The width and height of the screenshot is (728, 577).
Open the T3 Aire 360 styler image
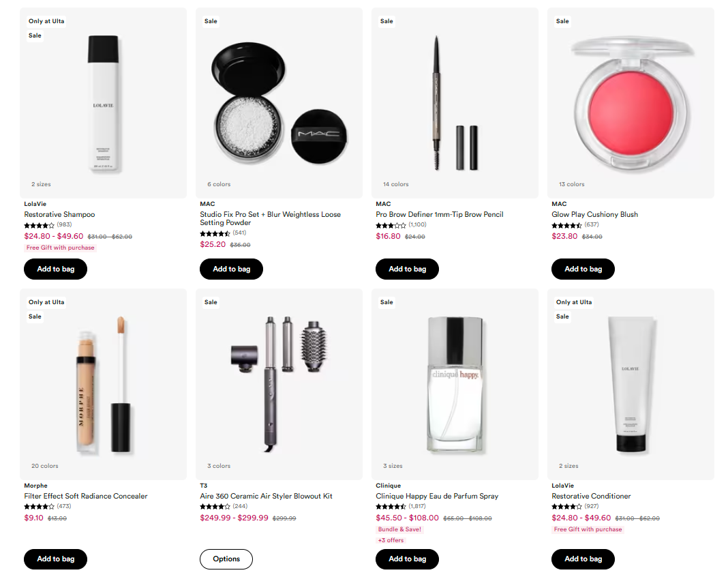pyautogui.click(x=279, y=384)
